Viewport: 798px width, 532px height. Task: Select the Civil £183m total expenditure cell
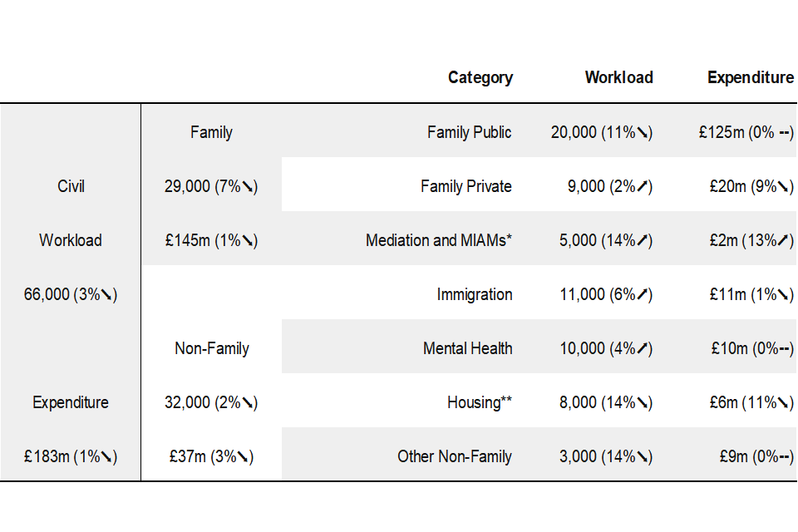(x=71, y=456)
